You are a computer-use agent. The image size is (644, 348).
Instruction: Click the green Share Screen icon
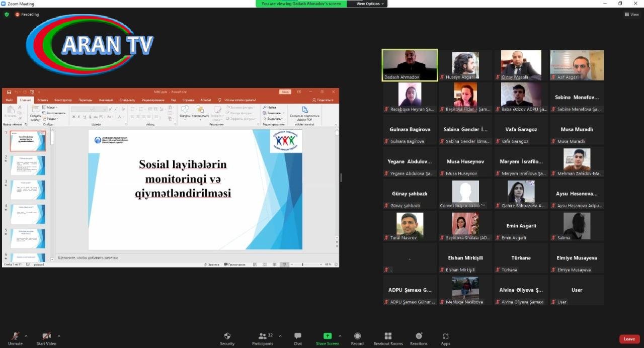pos(327,336)
